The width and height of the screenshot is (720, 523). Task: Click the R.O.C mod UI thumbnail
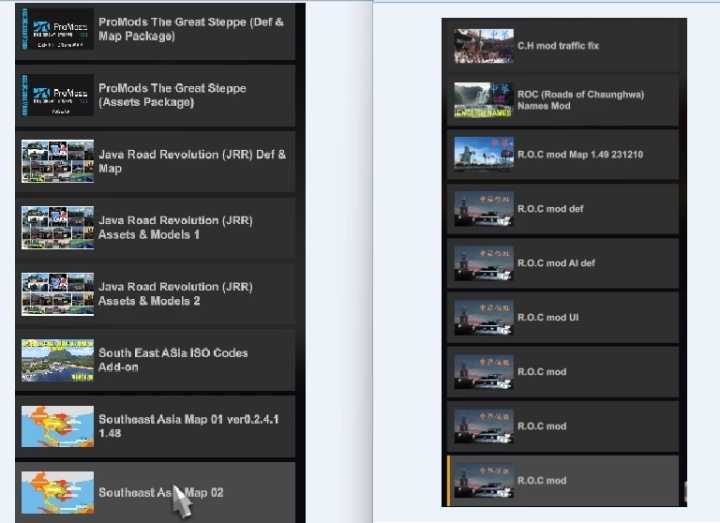484,318
